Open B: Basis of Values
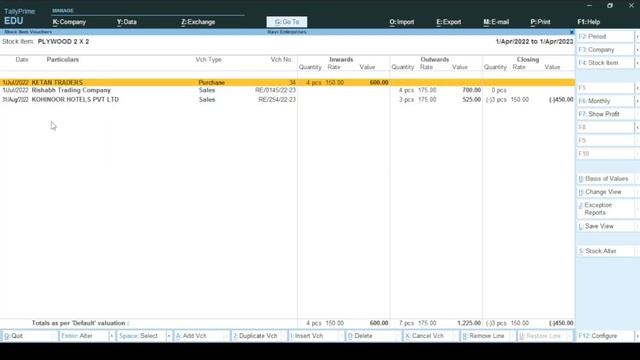640x360 pixels. (x=605, y=179)
